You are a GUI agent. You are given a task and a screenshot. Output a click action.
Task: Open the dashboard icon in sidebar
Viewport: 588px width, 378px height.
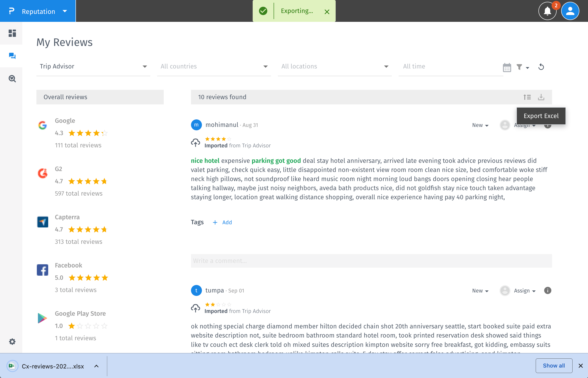point(12,33)
